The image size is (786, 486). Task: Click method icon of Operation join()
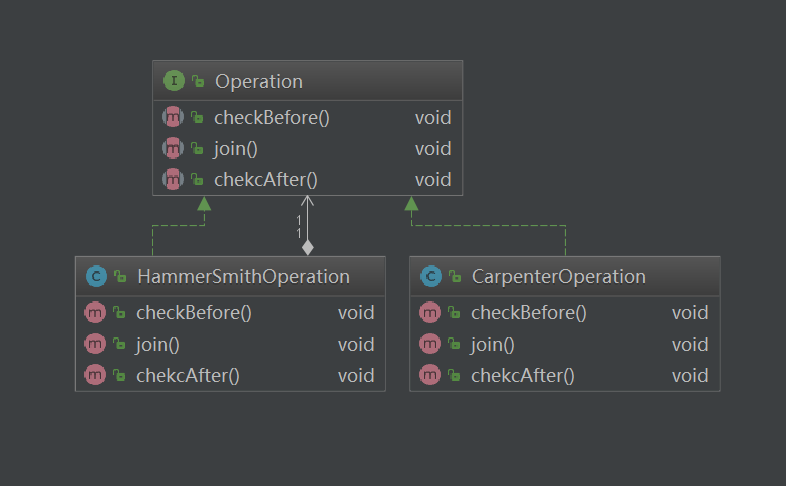point(173,149)
